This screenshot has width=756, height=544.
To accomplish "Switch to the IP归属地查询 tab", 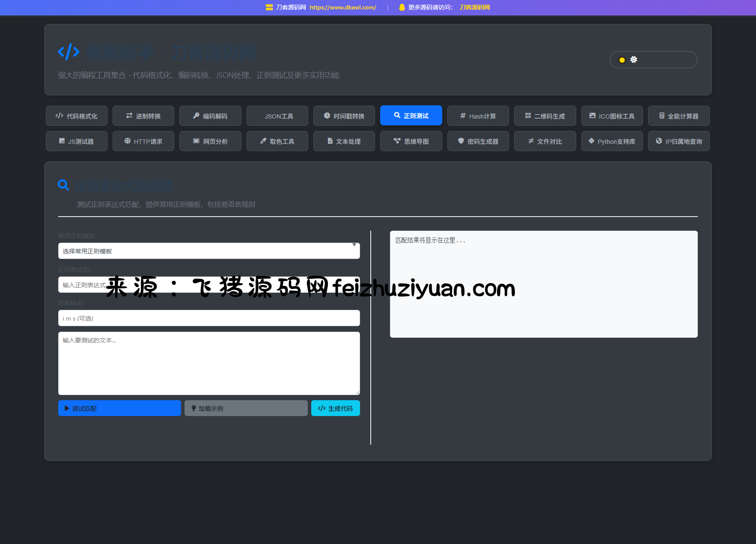I will pyautogui.click(x=679, y=141).
